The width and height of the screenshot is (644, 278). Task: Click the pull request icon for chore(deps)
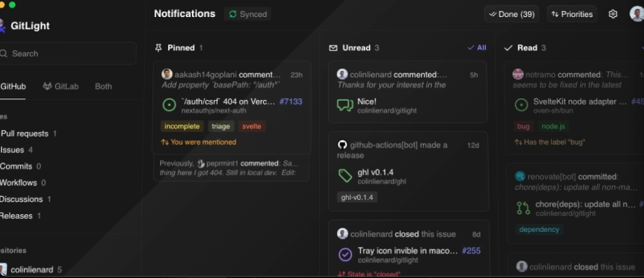click(523, 208)
